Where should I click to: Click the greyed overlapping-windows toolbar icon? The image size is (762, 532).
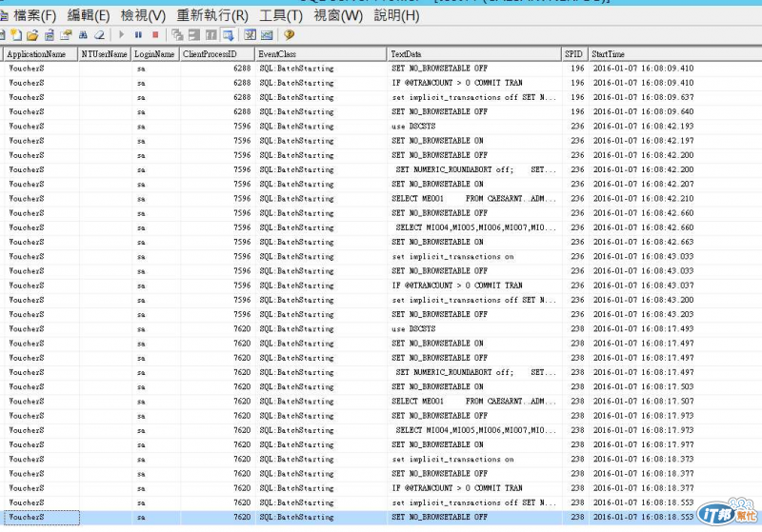click(x=177, y=35)
